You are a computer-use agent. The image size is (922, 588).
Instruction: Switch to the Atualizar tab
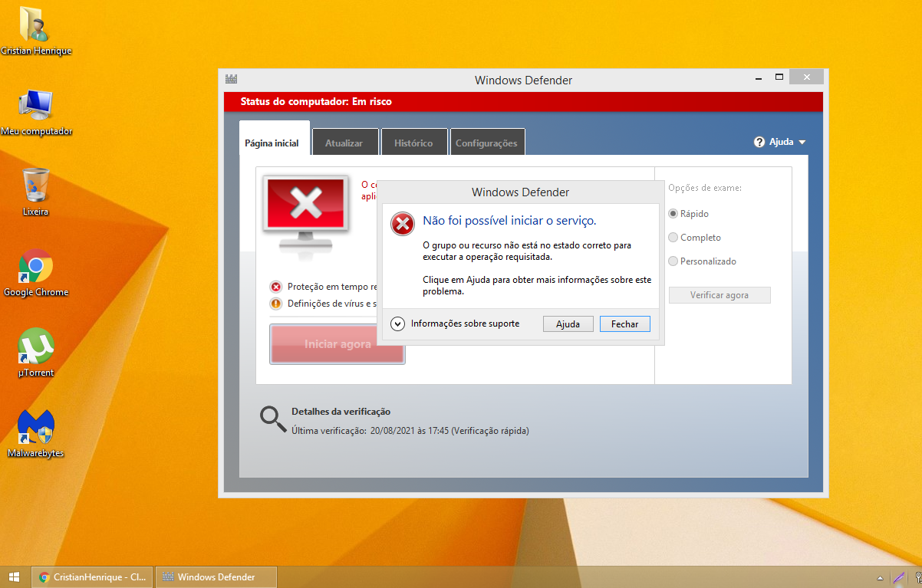tap(344, 143)
